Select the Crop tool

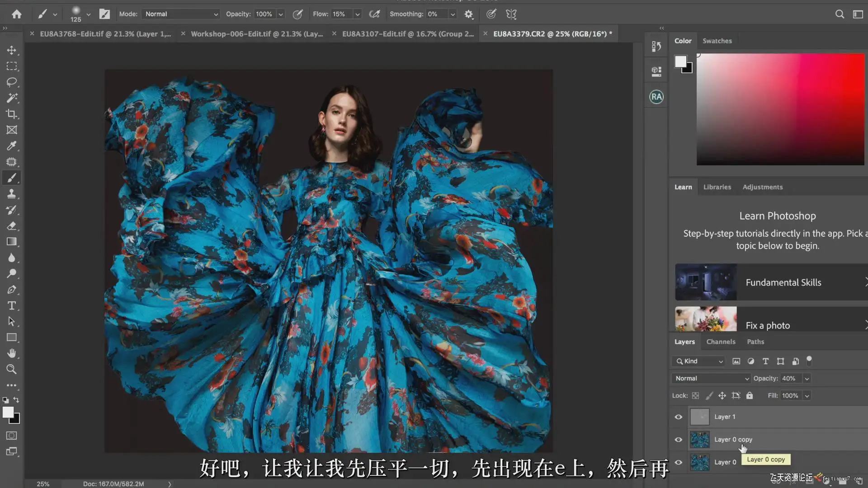click(x=12, y=114)
